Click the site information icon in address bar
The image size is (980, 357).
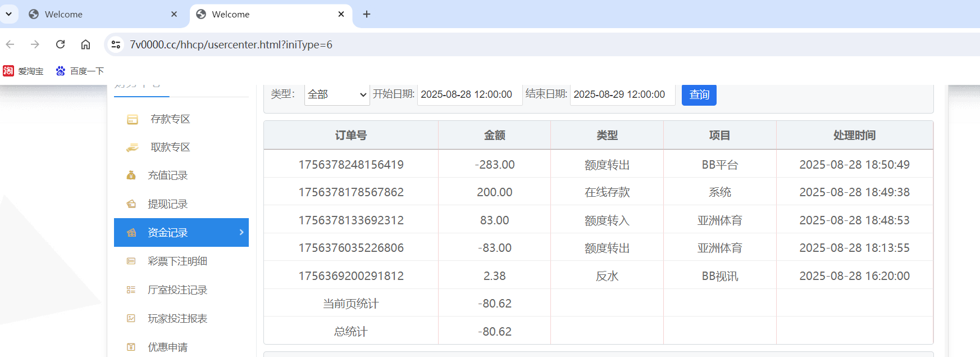[116, 44]
